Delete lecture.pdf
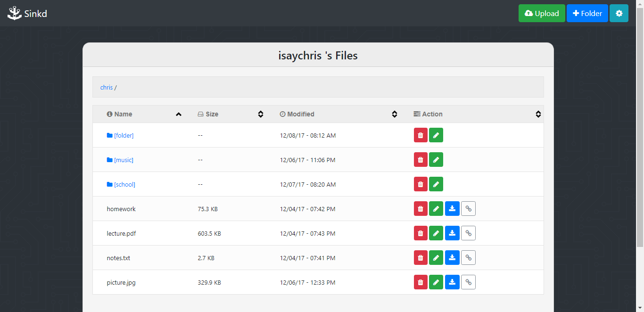The image size is (644, 312). (421, 233)
